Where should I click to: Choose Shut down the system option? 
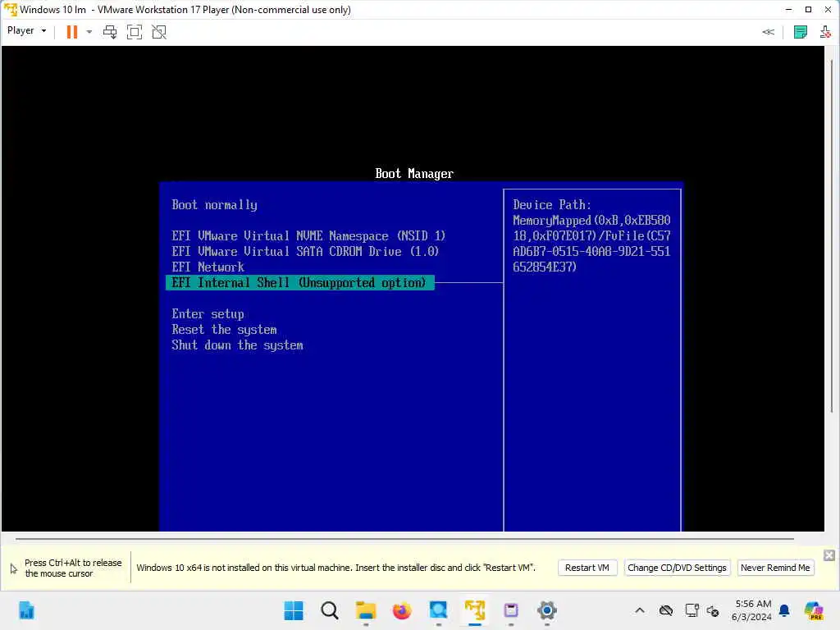(x=237, y=345)
